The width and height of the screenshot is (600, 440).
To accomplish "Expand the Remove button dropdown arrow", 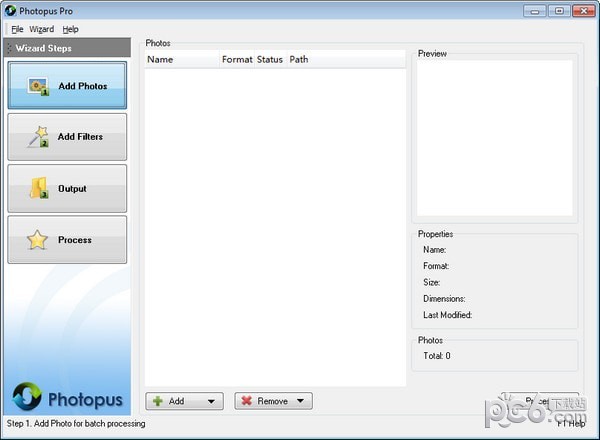I will pos(300,401).
